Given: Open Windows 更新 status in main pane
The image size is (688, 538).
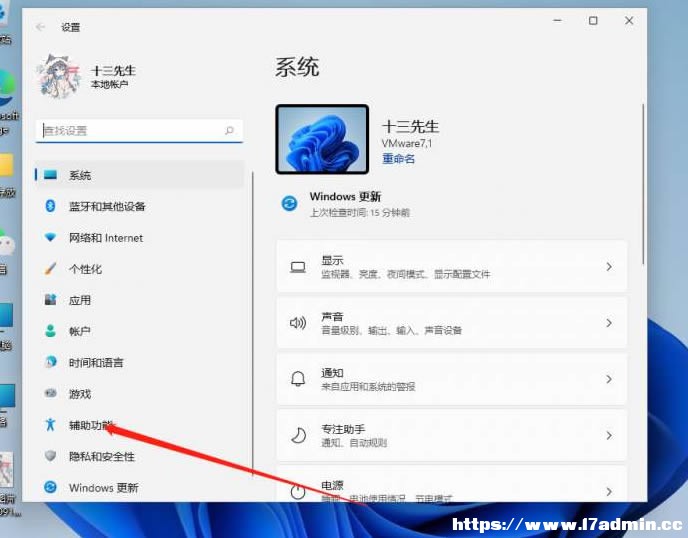Looking at the screenshot, I should point(345,204).
